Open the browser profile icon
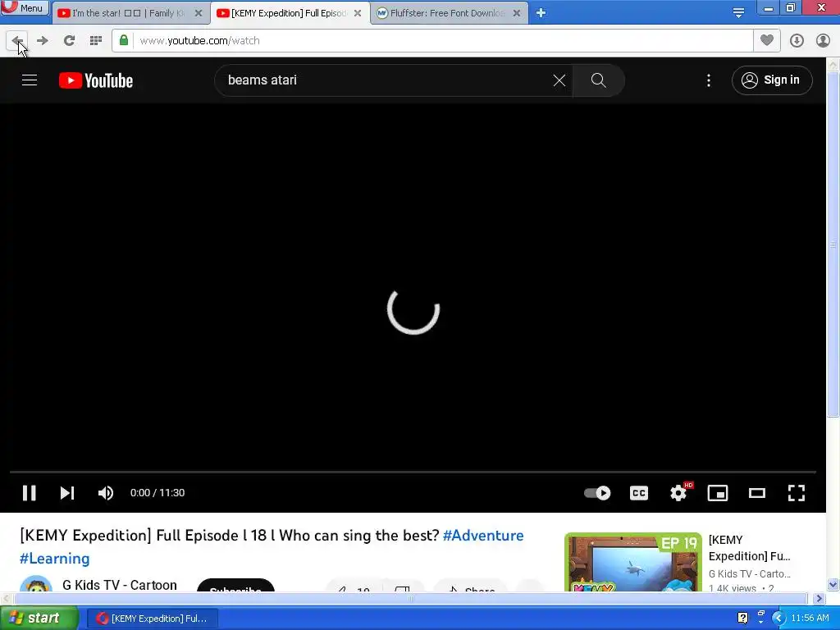The image size is (840, 630). pos(823,41)
